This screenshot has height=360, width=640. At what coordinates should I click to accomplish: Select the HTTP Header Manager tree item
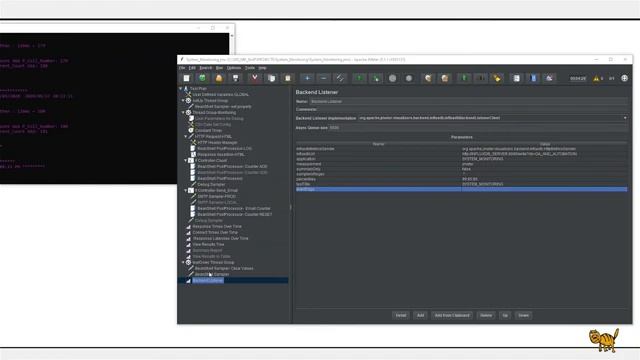[217, 142]
